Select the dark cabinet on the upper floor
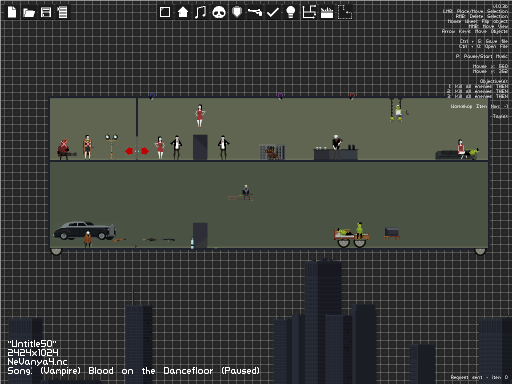 pyautogui.click(x=200, y=147)
